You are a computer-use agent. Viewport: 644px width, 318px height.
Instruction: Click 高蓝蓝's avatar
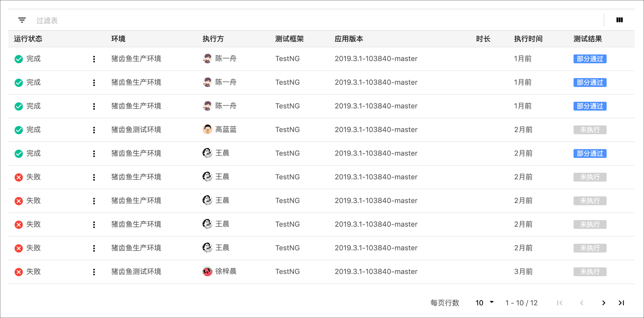(207, 129)
